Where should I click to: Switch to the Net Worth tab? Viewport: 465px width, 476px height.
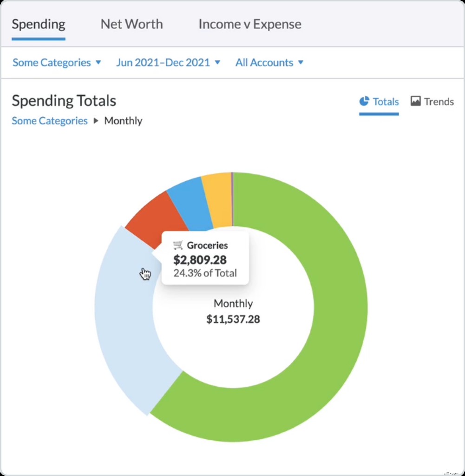131,24
